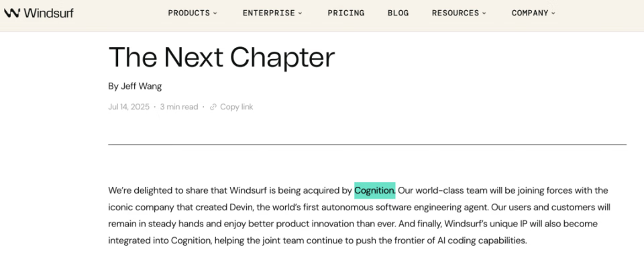644x256 pixels.
Task: Click the 3 min read label
Action: click(179, 107)
